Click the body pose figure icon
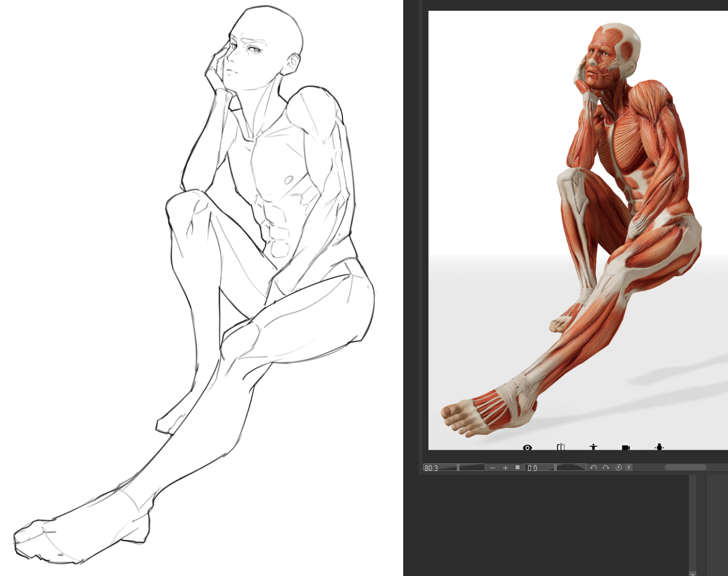Screen dimensions: 728x576 (593, 447)
